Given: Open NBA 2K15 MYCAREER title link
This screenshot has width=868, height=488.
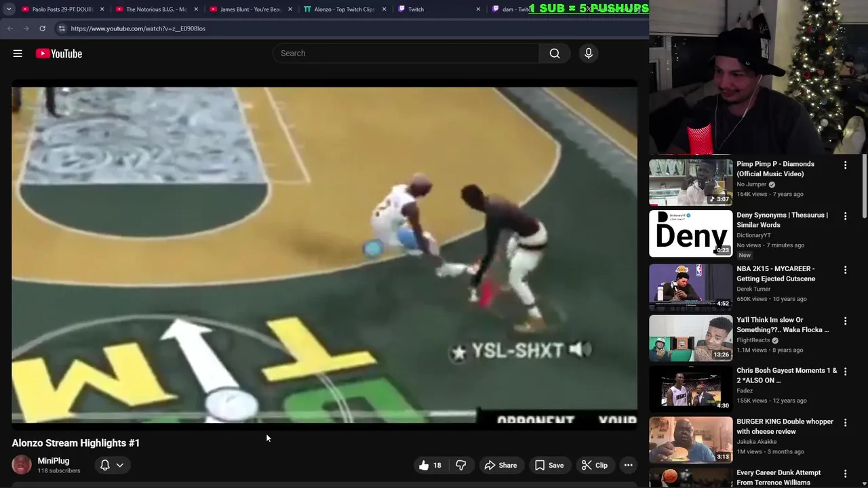Looking at the screenshot, I should [x=776, y=274].
